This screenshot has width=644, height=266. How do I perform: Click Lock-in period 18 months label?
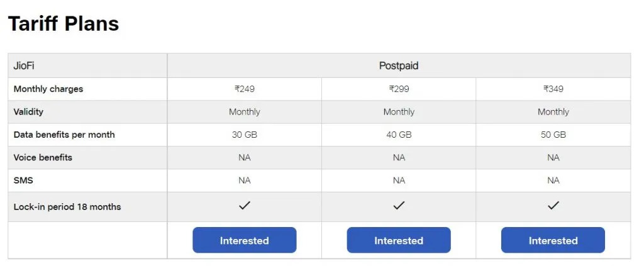click(67, 207)
